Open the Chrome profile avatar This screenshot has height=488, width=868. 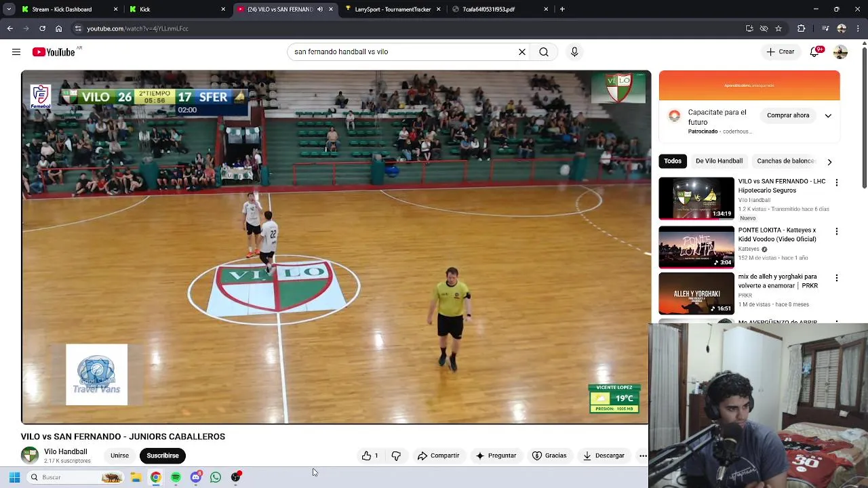pyautogui.click(x=842, y=28)
